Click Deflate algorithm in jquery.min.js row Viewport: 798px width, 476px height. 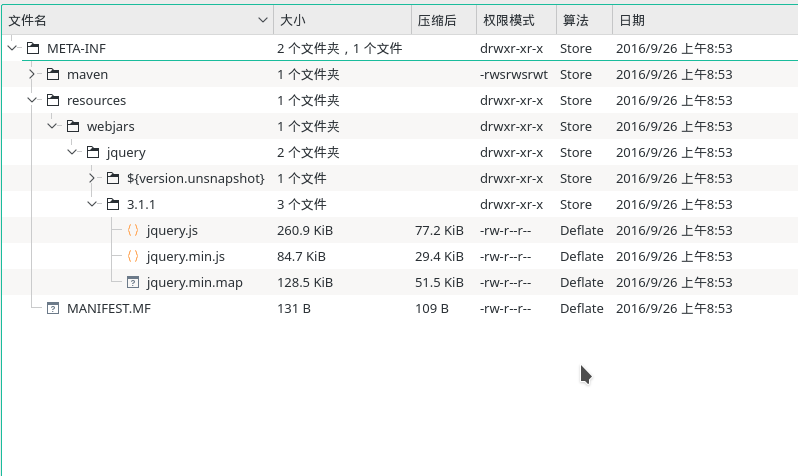582,256
